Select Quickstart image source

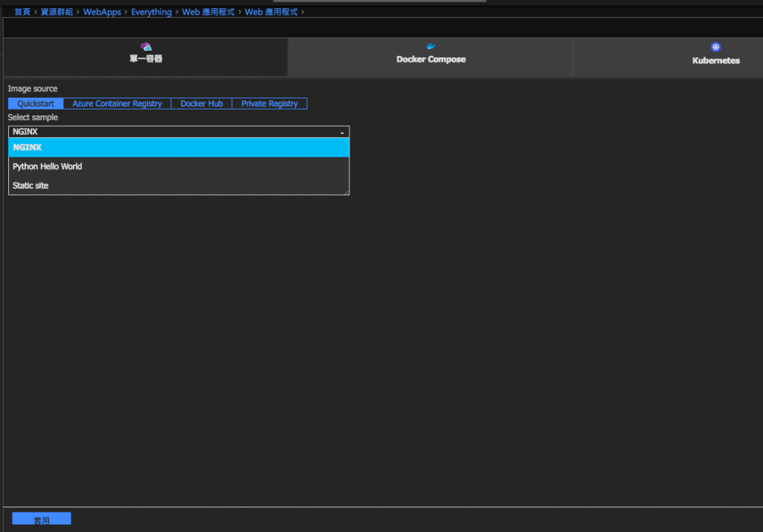point(36,104)
